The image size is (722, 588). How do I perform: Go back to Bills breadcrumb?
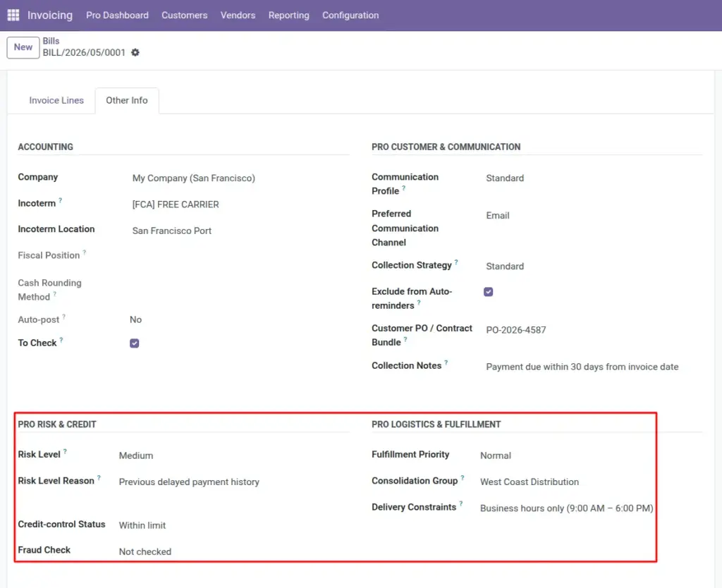click(51, 41)
